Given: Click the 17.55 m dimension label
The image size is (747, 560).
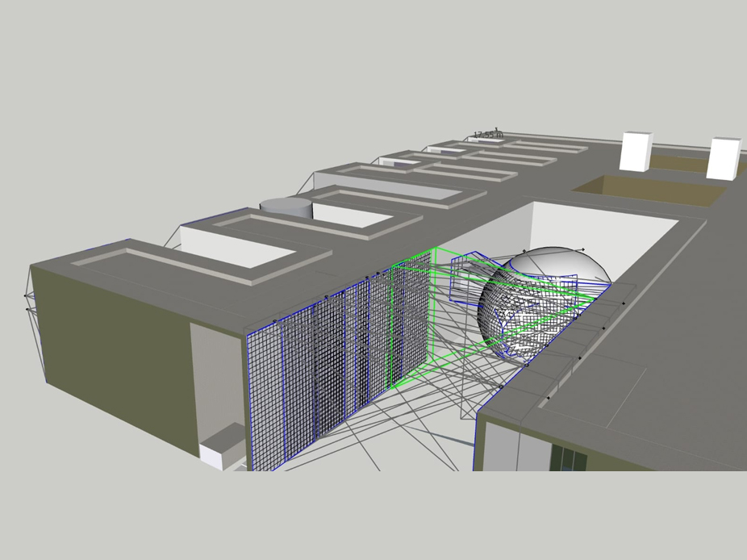Looking at the screenshot, I should pos(487,134).
